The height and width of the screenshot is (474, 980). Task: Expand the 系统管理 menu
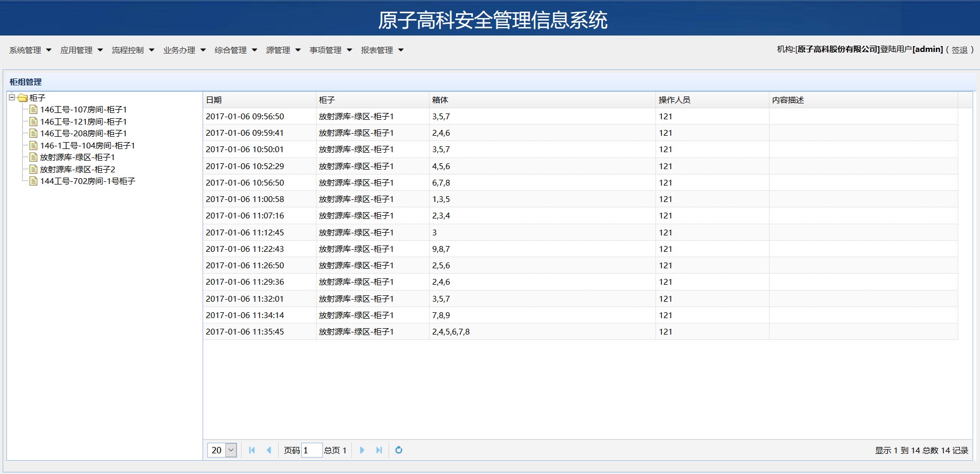(30, 50)
